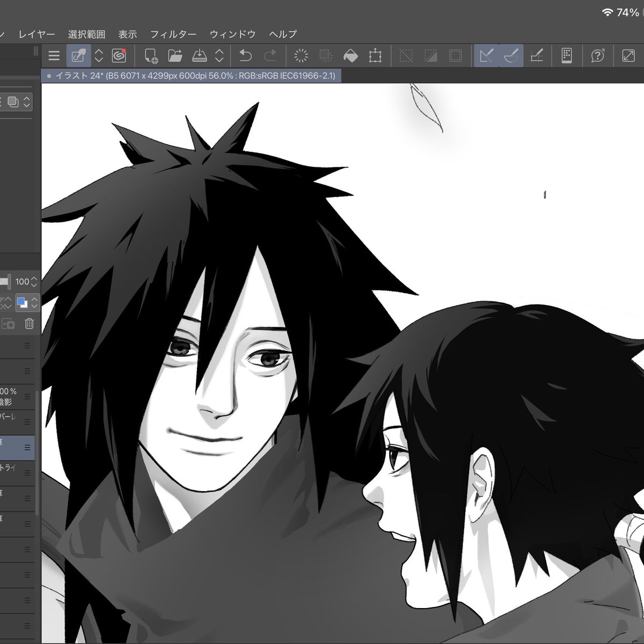This screenshot has width=644, height=644.
Task: Click the handle grip on the highlighted layer
Action: coord(27,448)
